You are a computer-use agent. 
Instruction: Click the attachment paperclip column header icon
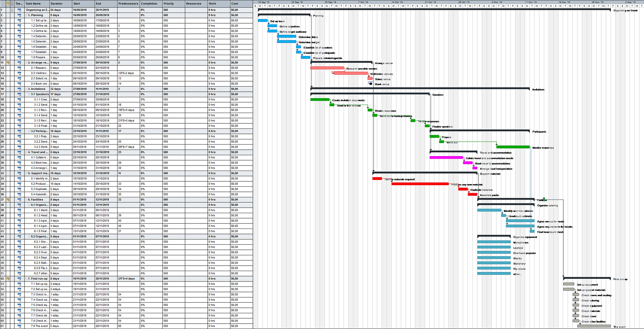12,4
